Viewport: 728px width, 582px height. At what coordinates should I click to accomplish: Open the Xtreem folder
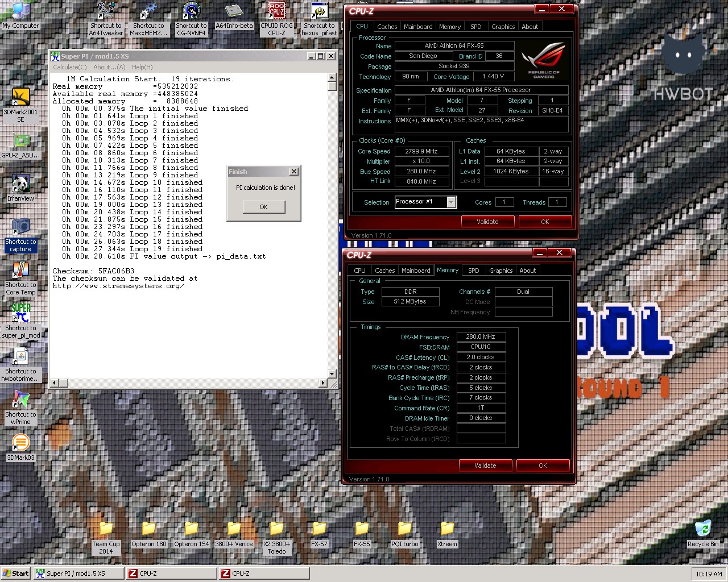pyautogui.click(x=447, y=535)
